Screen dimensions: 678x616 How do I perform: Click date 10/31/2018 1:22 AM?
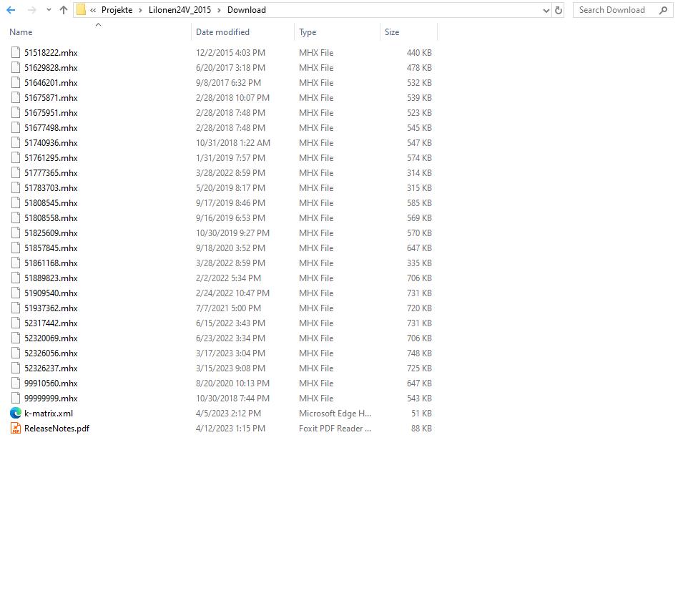point(233,143)
